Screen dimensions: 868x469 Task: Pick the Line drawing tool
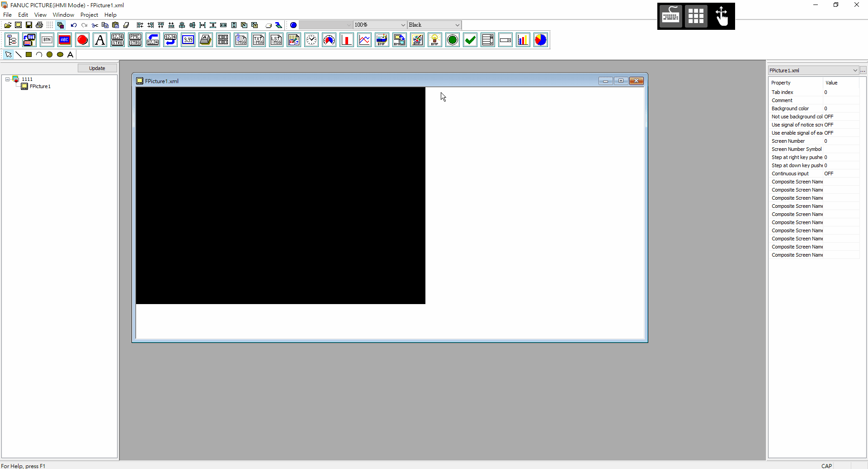19,55
